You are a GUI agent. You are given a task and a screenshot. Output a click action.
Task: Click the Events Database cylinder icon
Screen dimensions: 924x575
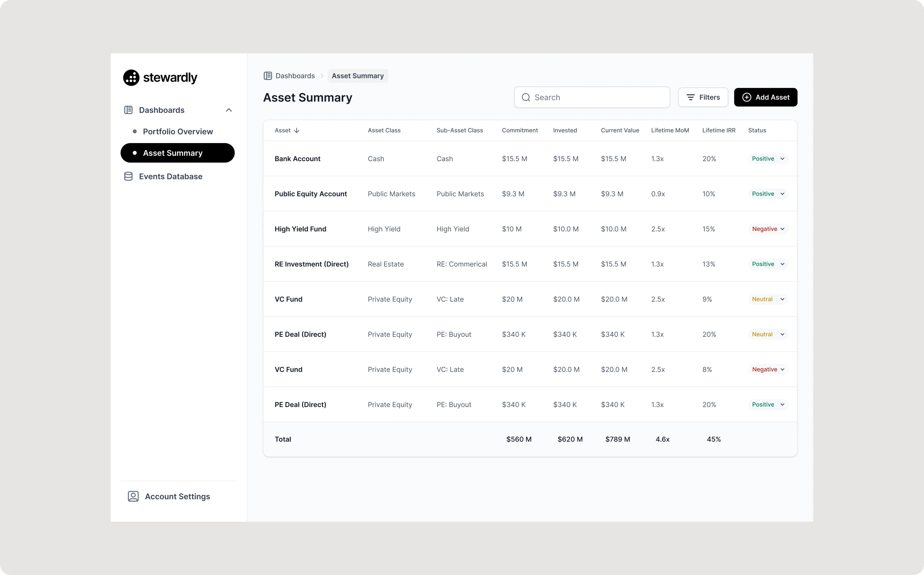click(x=129, y=177)
